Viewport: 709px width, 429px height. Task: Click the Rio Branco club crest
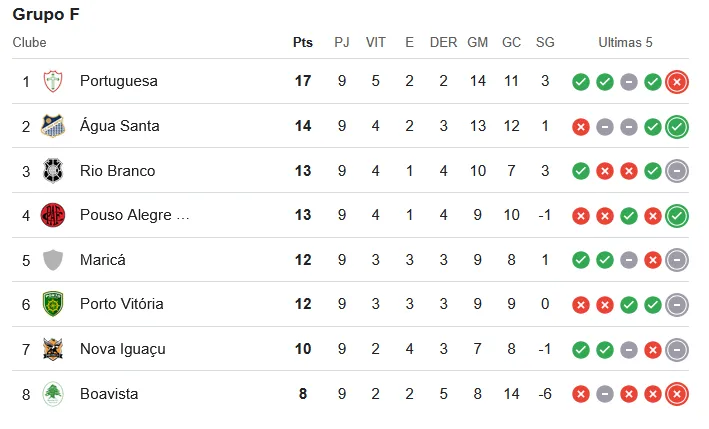53,171
